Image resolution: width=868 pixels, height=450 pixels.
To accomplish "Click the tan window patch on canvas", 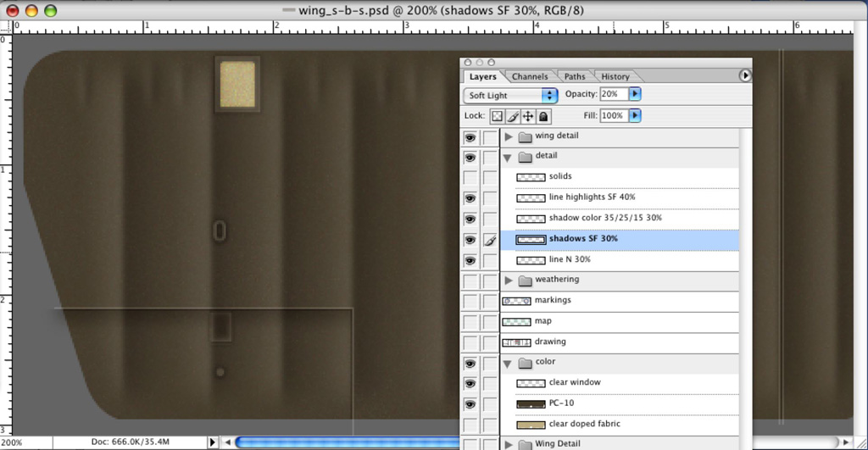I will click(237, 84).
